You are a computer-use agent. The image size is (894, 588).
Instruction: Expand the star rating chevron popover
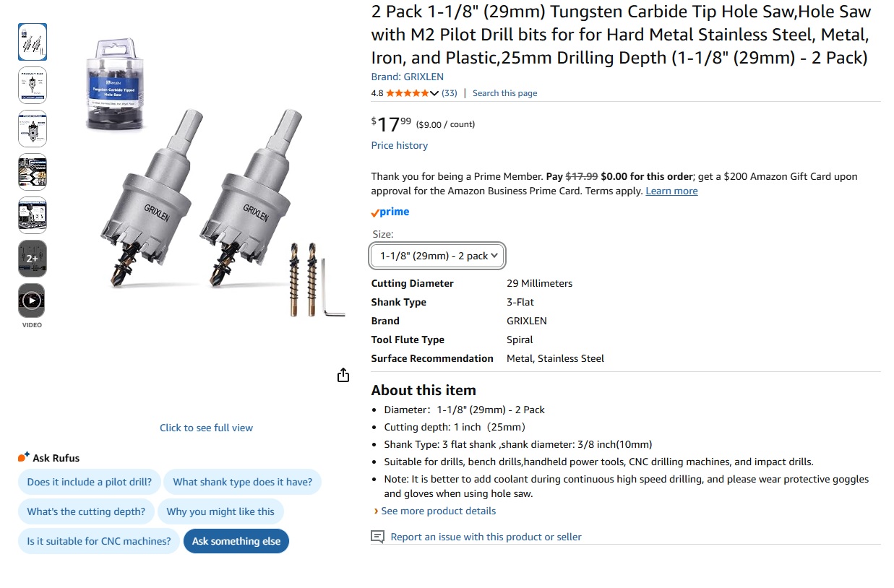(x=434, y=93)
